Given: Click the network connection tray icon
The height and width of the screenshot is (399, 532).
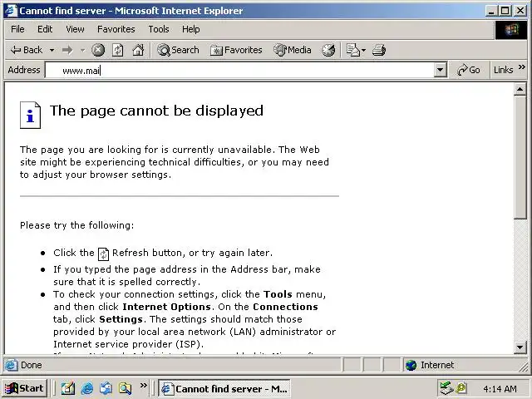Looking at the screenshot, I should (447, 388).
